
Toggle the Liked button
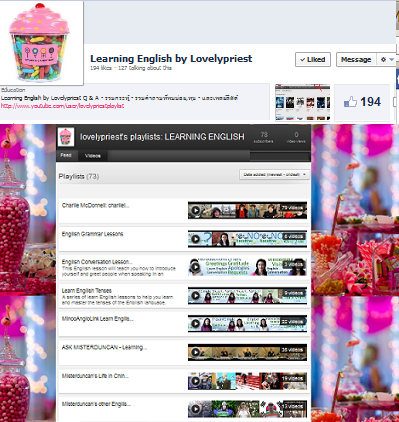[x=313, y=60]
